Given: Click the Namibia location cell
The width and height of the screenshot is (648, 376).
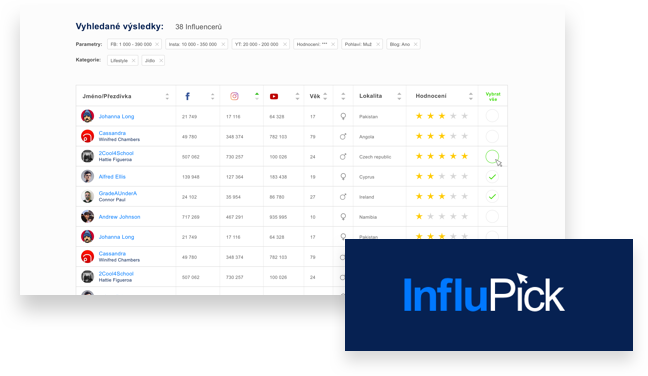Looking at the screenshot, I should (x=368, y=217).
